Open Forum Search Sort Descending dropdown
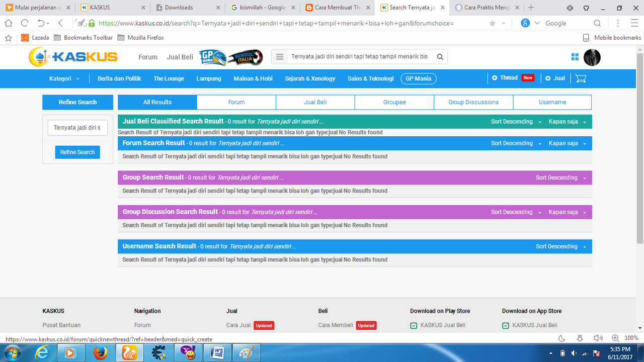This screenshot has height=362, width=644. tap(516, 143)
